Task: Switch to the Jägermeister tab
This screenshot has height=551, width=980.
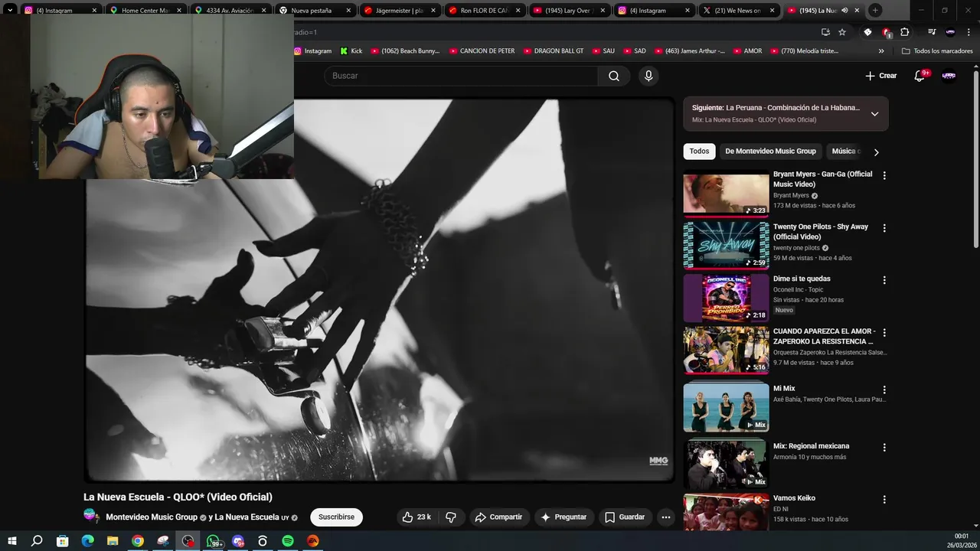Action: point(399,11)
